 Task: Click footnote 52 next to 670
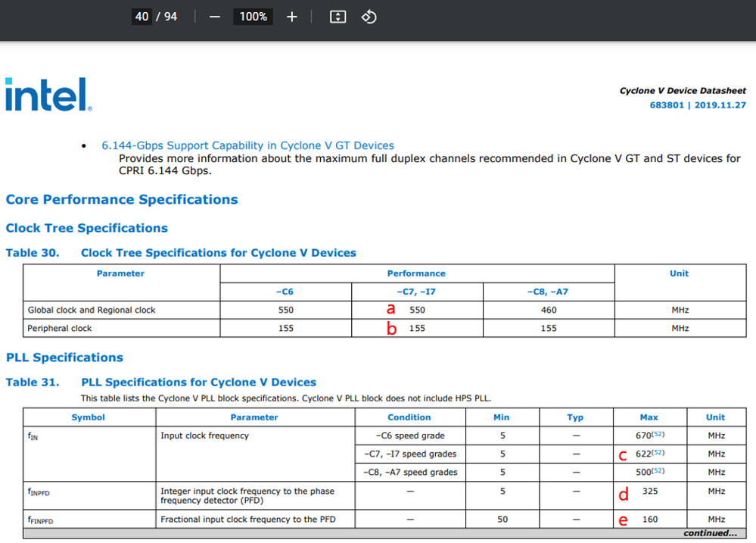[x=658, y=435]
